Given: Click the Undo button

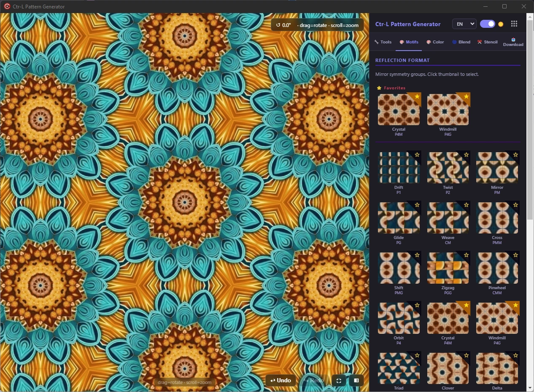Looking at the screenshot, I should (x=280, y=380).
